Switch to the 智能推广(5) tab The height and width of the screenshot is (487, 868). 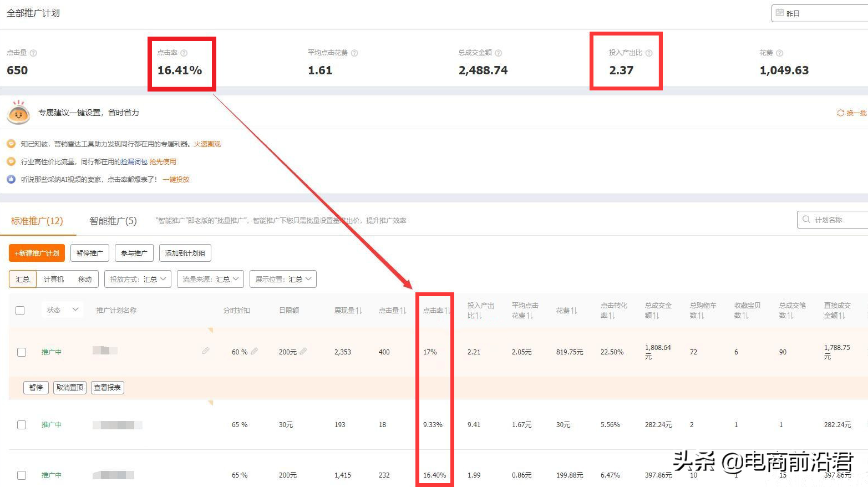(113, 221)
